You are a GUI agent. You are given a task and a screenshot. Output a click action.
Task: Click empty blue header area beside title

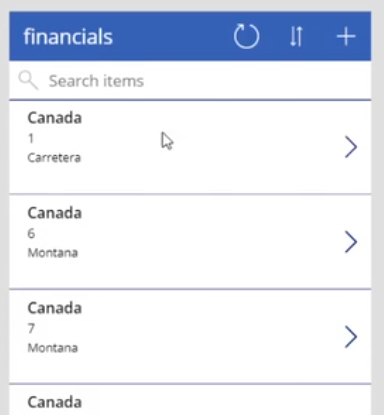173,36
